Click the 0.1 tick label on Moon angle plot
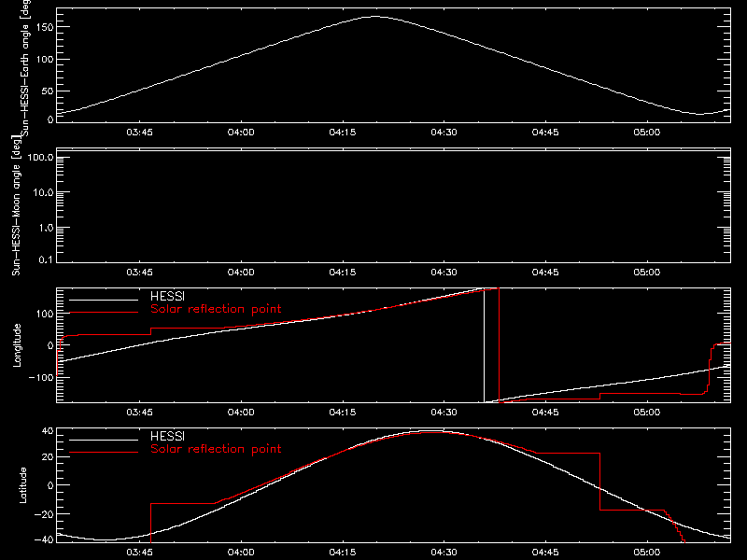Screen dimensions: 747x560 coord(46,259)
